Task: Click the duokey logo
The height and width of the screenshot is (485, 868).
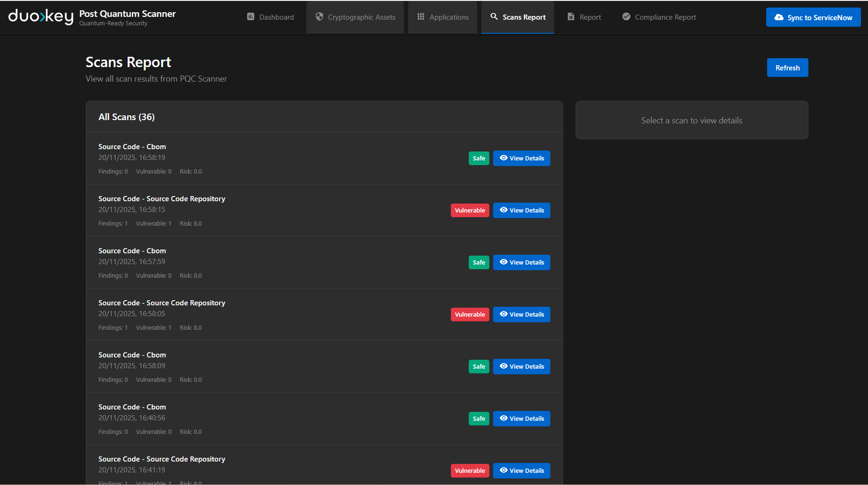Action: coord(41,17)
